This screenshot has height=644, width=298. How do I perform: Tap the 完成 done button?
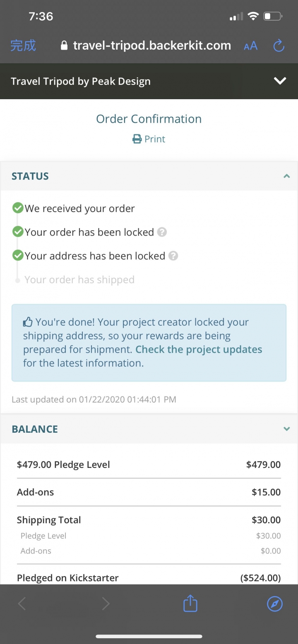pos(23,45)
